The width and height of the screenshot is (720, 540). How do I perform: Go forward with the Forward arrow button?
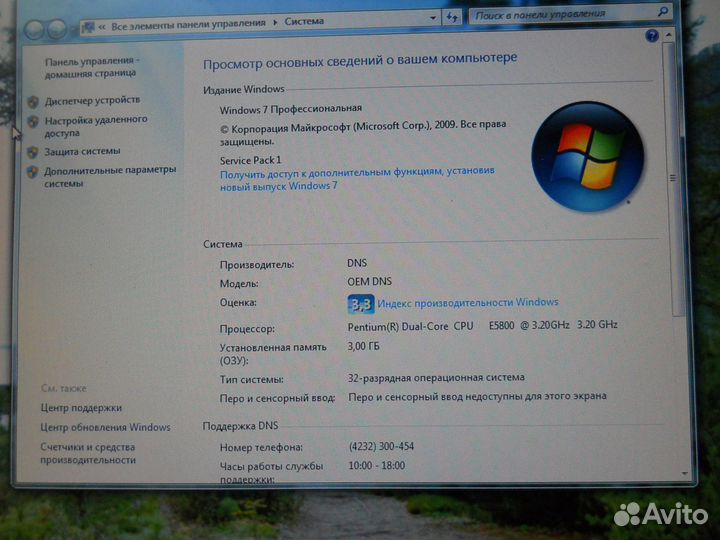click(57, 29)
